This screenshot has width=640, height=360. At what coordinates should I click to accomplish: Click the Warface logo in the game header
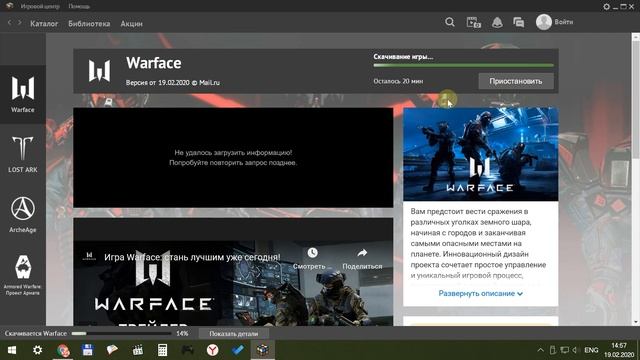[100, 71]
